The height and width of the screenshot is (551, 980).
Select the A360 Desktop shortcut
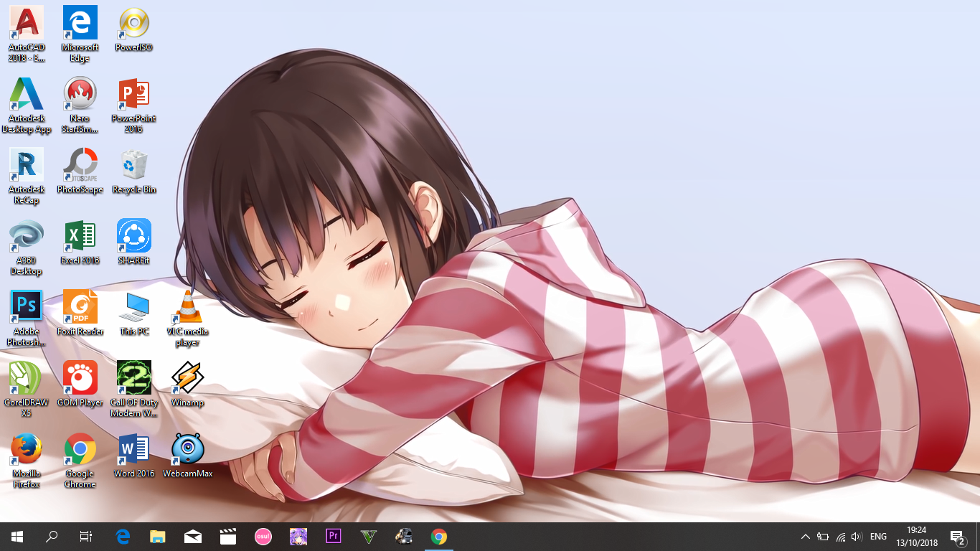[x=27, y=247]
